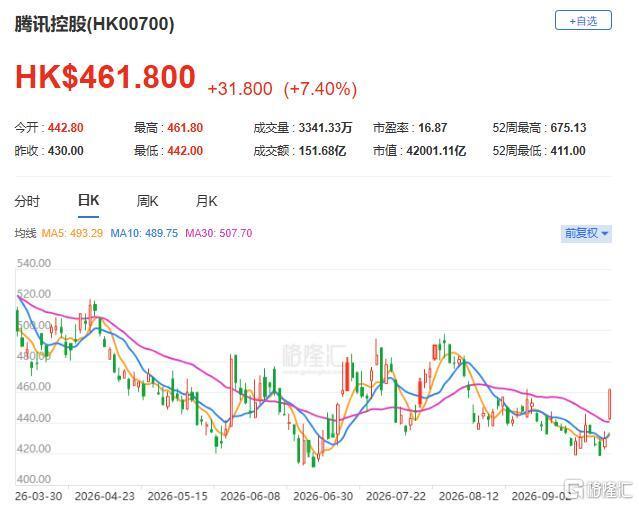Click the MA10: 489.75 indicator label
Image resolution: width=639 pixels, height=506 pixels.
144,233
